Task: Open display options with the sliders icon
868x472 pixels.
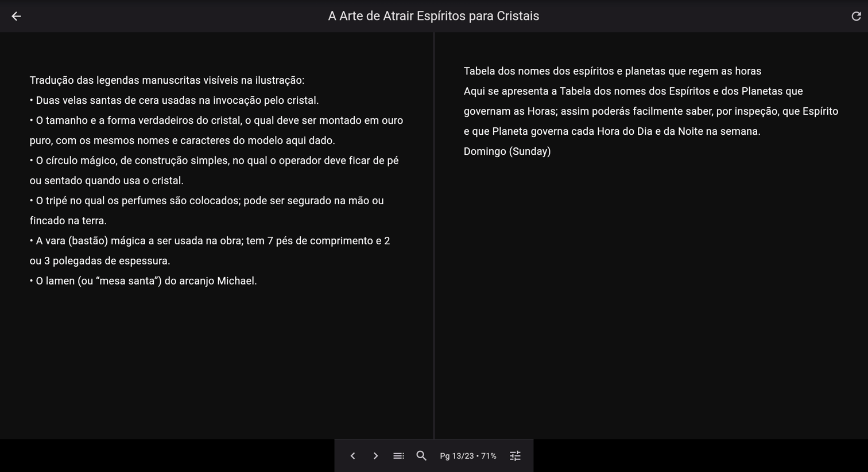Action: pyautogui.click(x=514, y=455)
